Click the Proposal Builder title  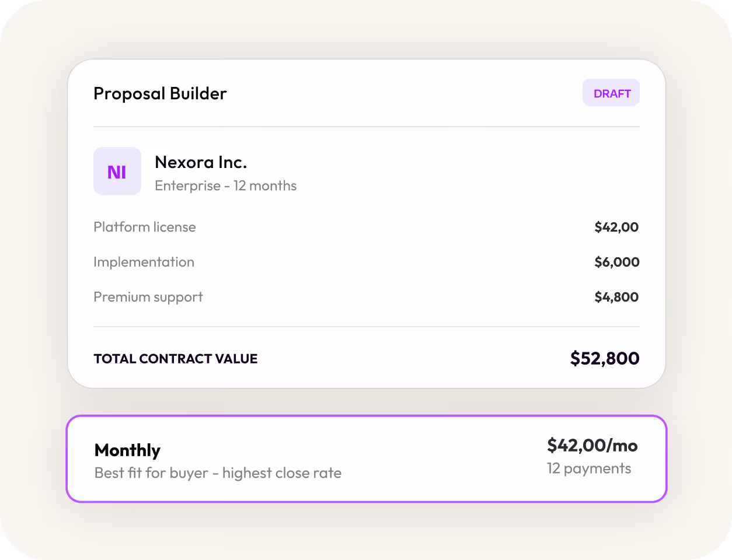pyautogui.click(x=160, y=93)
